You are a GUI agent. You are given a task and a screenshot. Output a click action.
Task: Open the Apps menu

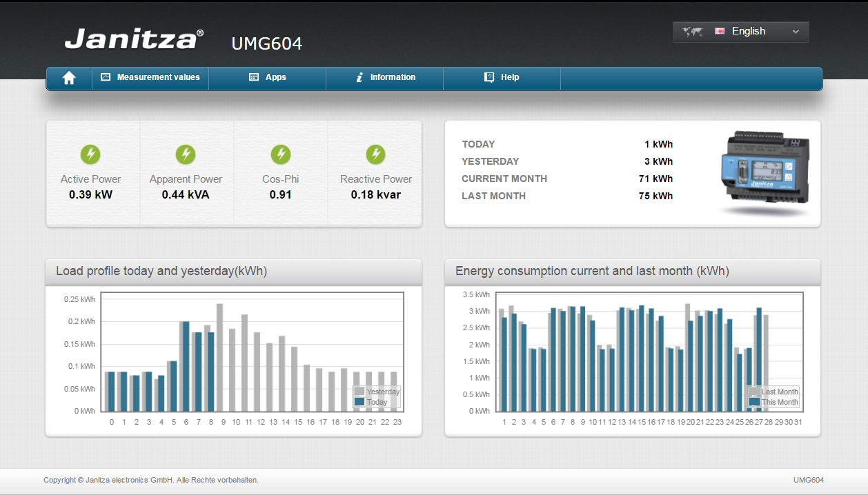coord(268,78)
